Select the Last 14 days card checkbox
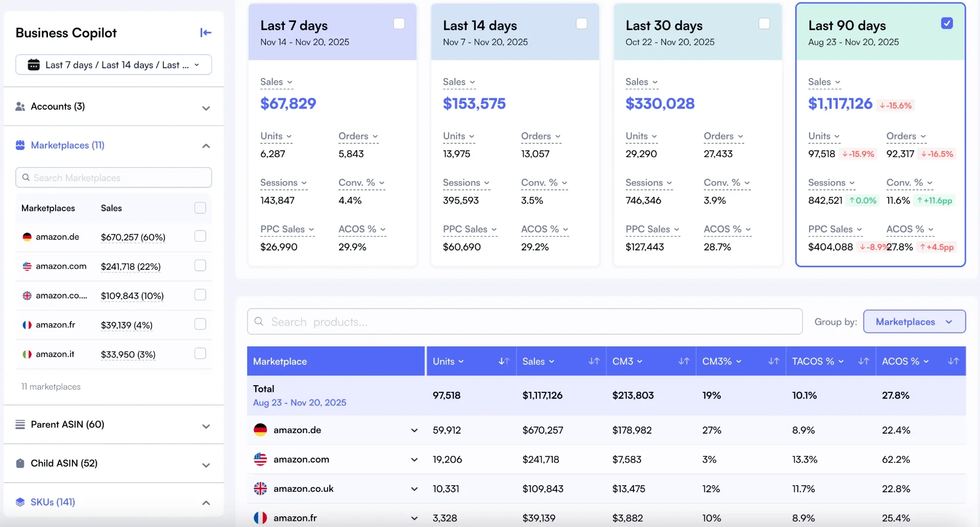980x527 pixels. [581, 23]
